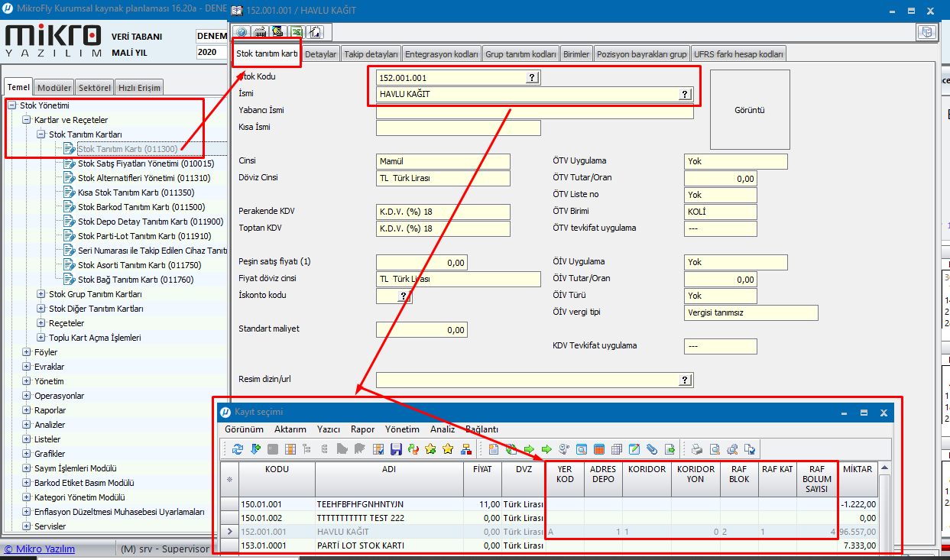Screen dimensions: 950x560
Task: Switch to the Modüller tab in left panel
Action: (x=54, y=88)
